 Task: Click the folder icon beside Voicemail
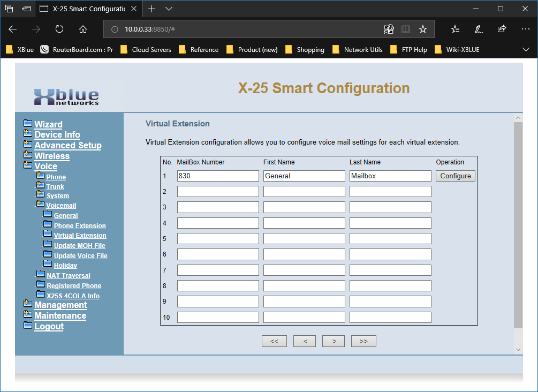point(40,205)
